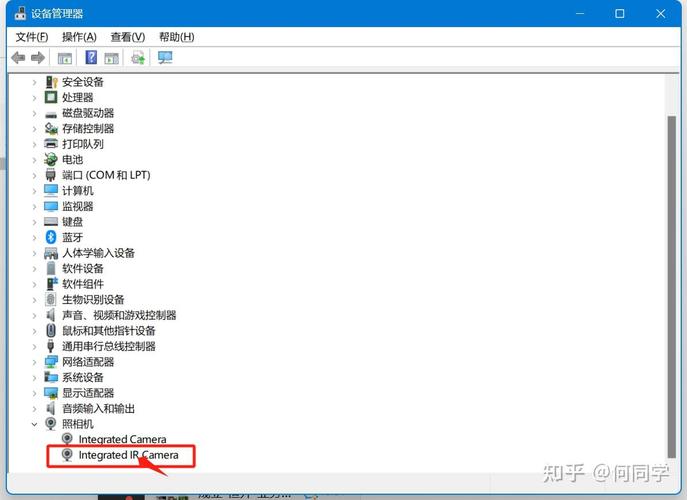Click the Forward arrow toolbar icon

point(38,57)
